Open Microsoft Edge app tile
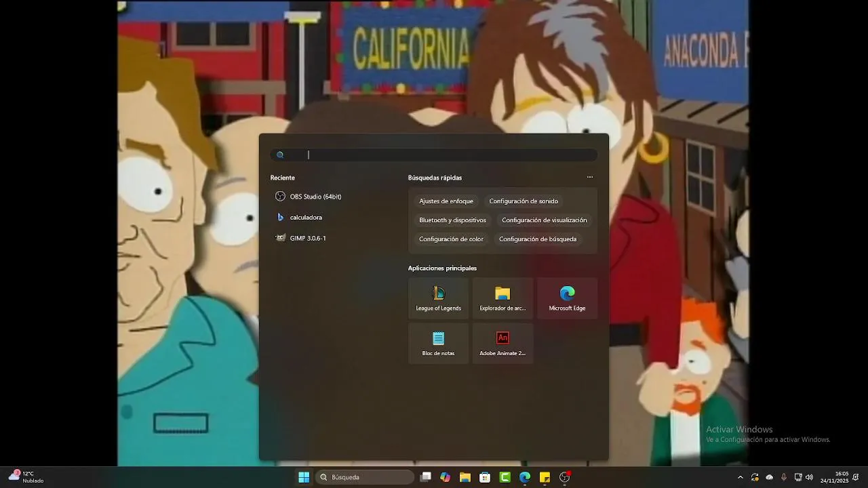This screenshot has width=868, height=488. point(567,298)
